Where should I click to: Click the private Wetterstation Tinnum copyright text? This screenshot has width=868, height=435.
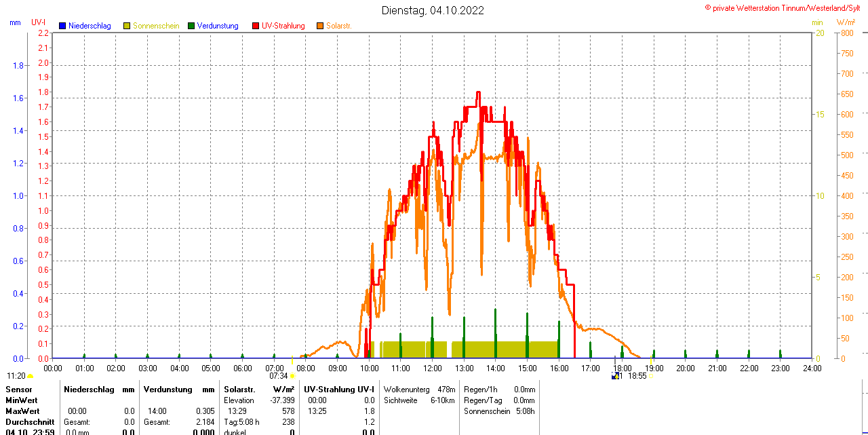tap(785, 7)
